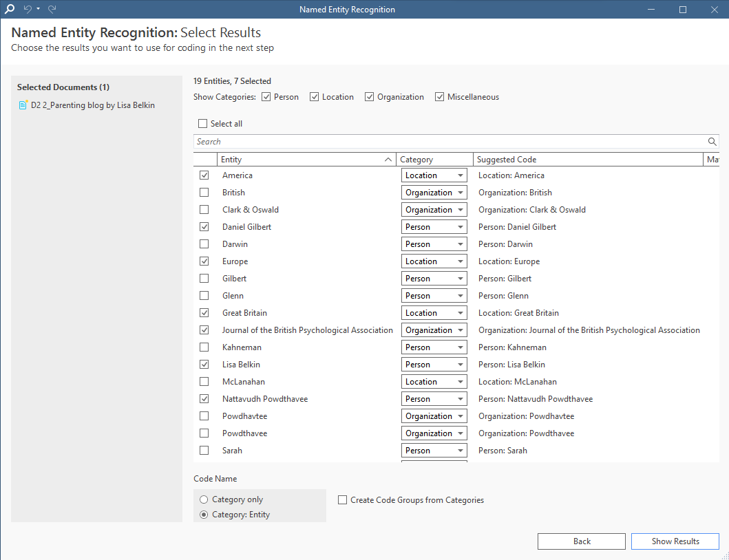Click the Show Results button
The height and width of the screenshot is (560, 729).
(675, 541)
